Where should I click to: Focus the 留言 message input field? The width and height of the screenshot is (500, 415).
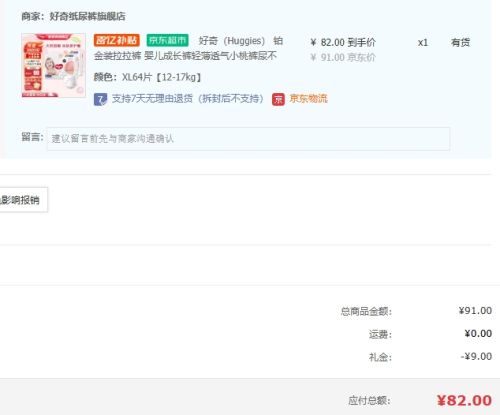248,139
